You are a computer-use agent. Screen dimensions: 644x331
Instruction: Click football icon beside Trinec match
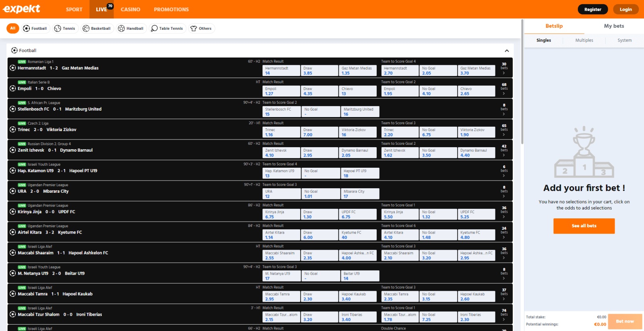tap(13, 130)
